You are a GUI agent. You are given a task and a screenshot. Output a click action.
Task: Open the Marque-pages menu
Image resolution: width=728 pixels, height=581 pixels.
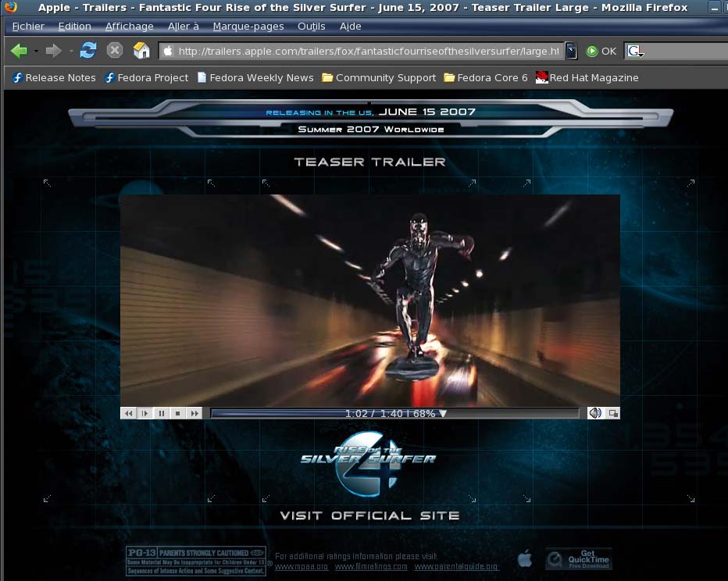[x=248, y=27]
